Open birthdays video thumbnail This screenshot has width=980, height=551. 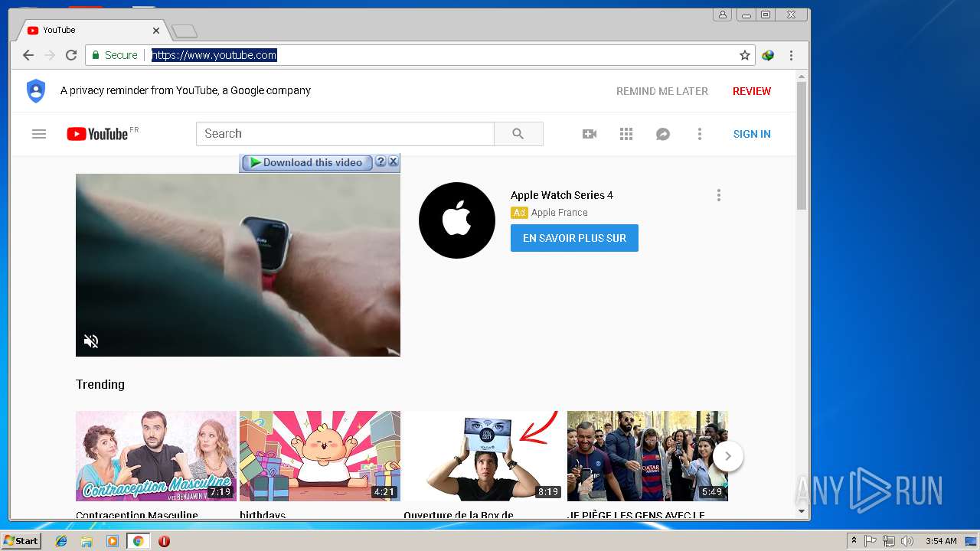tap(320, 456)
